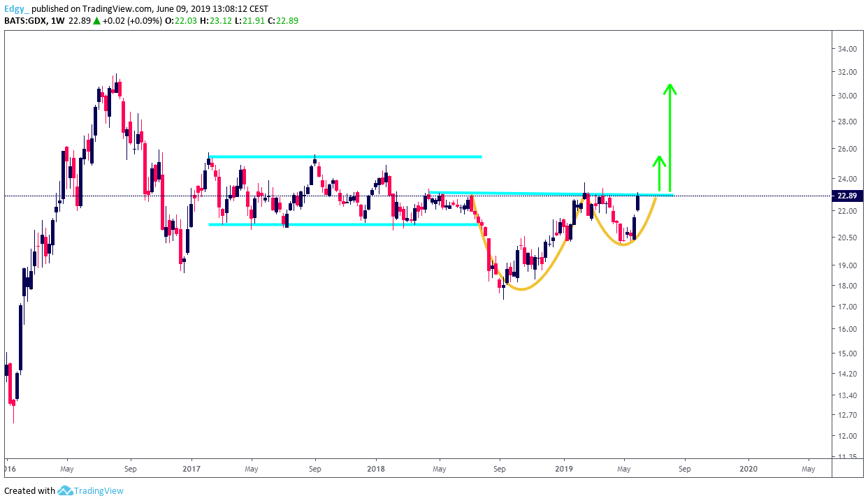The image size is (868, 503).
Task: Click the 2020 label on time axis
Action: (x=748, y=469)
